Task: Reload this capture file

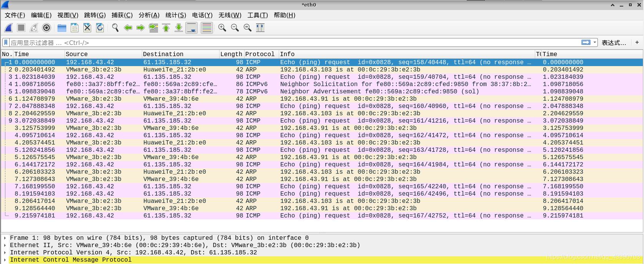Action: click(x=100, y=28)
